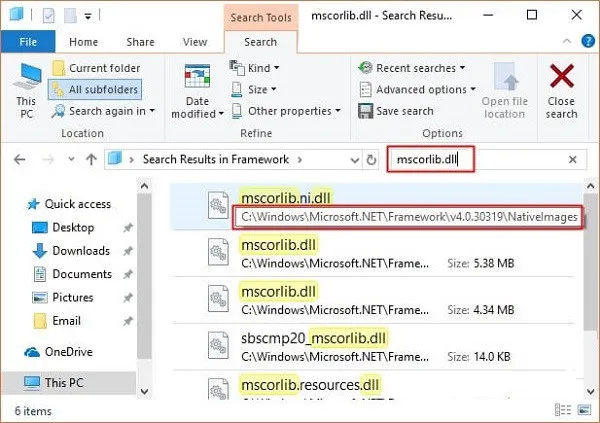The image size is (600, 423).
Task: Open Downloads in Quick access
Action: (80, 251)
